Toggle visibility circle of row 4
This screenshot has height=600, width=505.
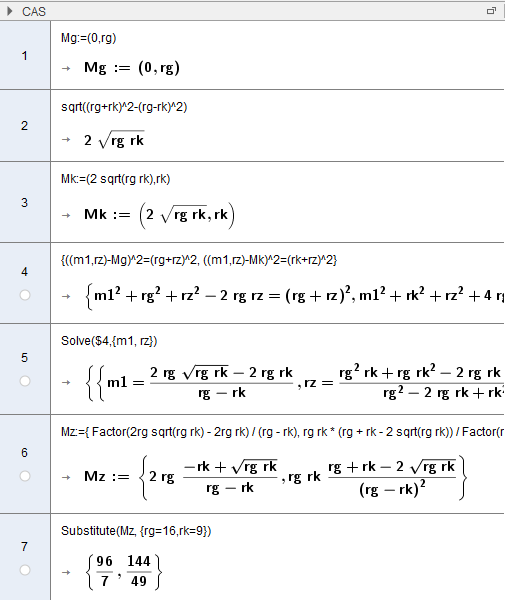[x=25, y=295]
